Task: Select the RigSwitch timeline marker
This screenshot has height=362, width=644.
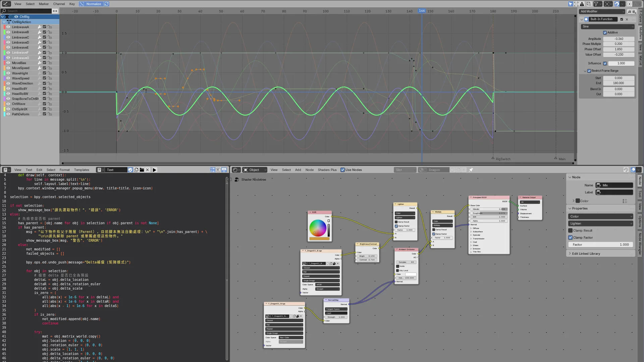Action: tap(493, 158)
